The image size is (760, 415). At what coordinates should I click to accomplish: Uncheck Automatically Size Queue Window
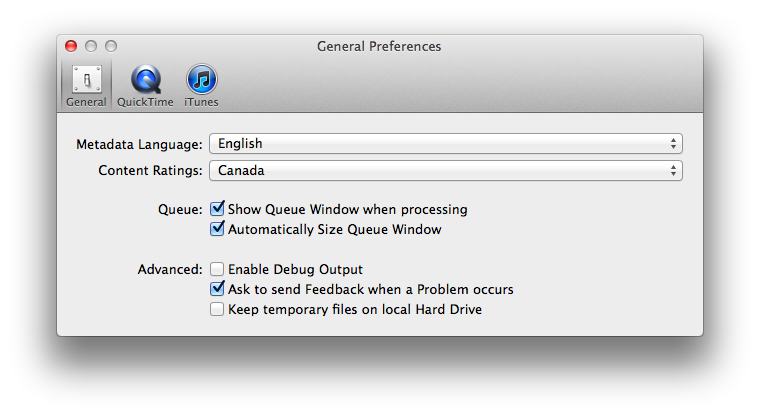(217, 228)
